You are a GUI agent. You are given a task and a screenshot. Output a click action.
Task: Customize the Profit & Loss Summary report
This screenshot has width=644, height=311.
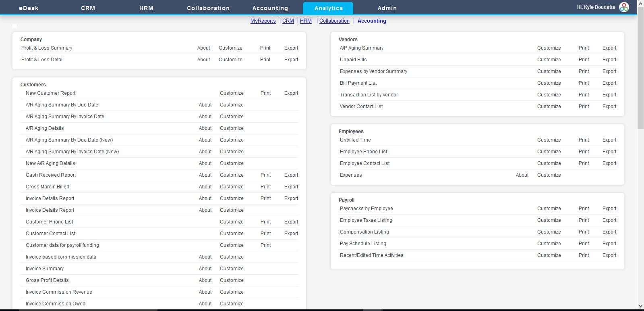click(230, 48)
